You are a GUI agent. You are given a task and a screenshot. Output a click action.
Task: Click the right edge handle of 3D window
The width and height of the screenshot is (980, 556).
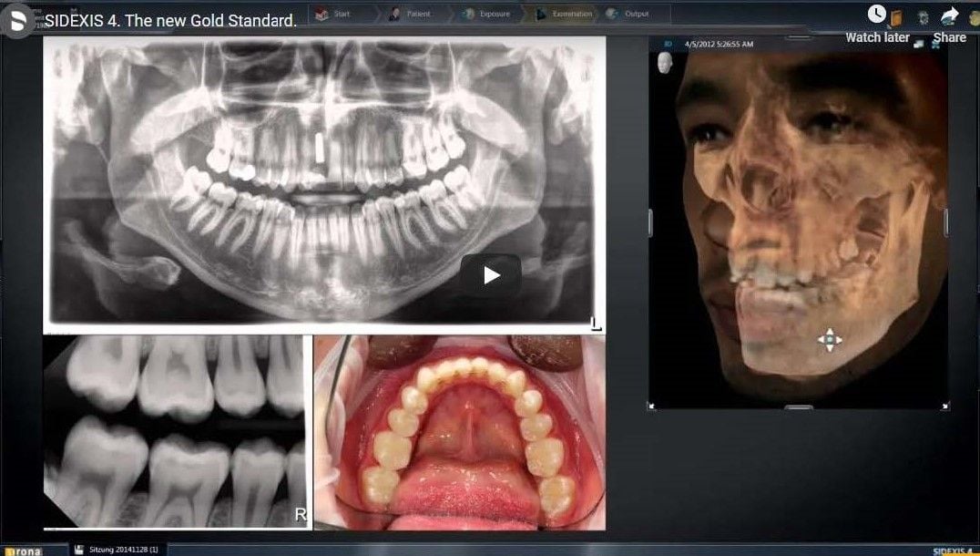click(946, 222)
